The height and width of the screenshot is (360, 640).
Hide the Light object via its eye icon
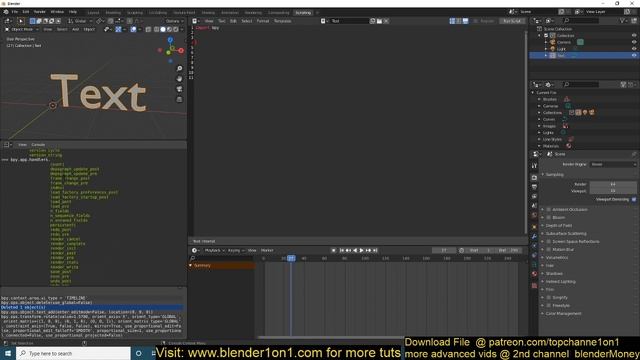634,49
